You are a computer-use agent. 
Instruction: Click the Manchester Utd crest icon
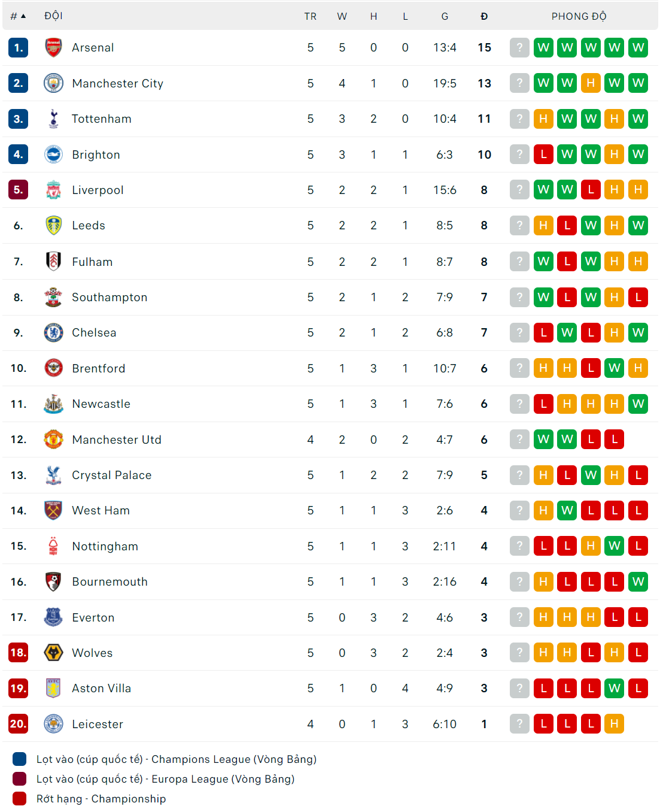click(x=53, y=440)
